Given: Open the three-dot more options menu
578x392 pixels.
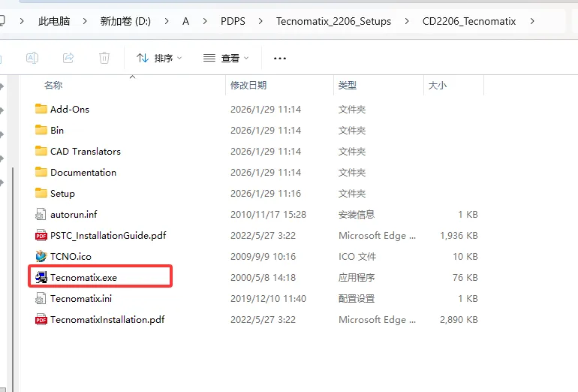Looking at the screenshot, I should coord(280,59).
